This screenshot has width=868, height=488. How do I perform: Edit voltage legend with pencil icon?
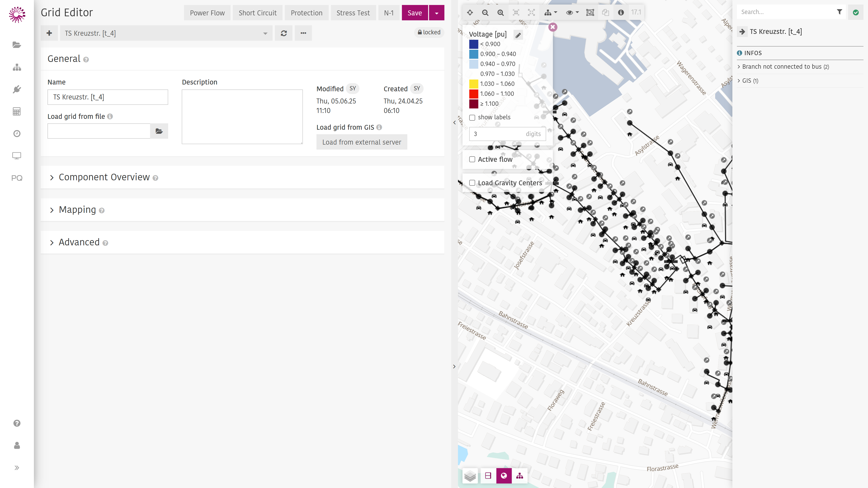click(x=518, y=35)
